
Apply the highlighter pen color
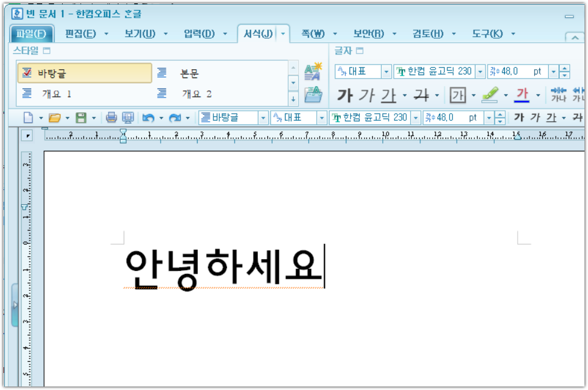490,95
